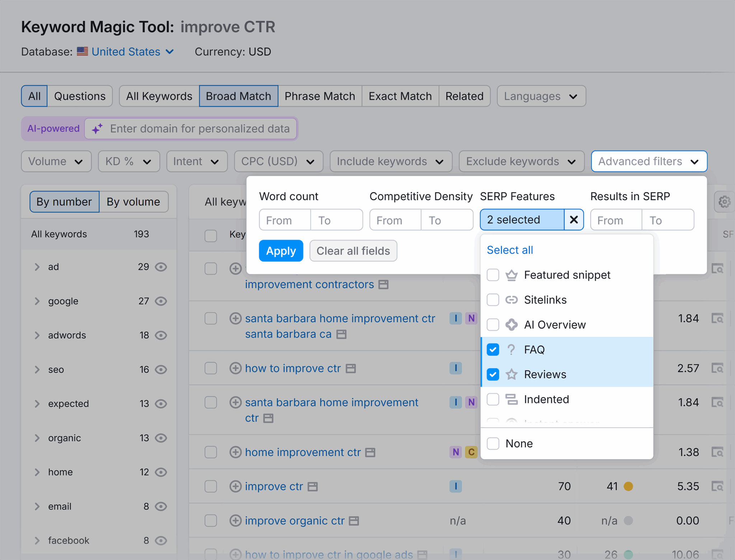735x560 pixels.
Task: Click the add icon beside 'improve organic ctr'
Action: click(235, 521)
